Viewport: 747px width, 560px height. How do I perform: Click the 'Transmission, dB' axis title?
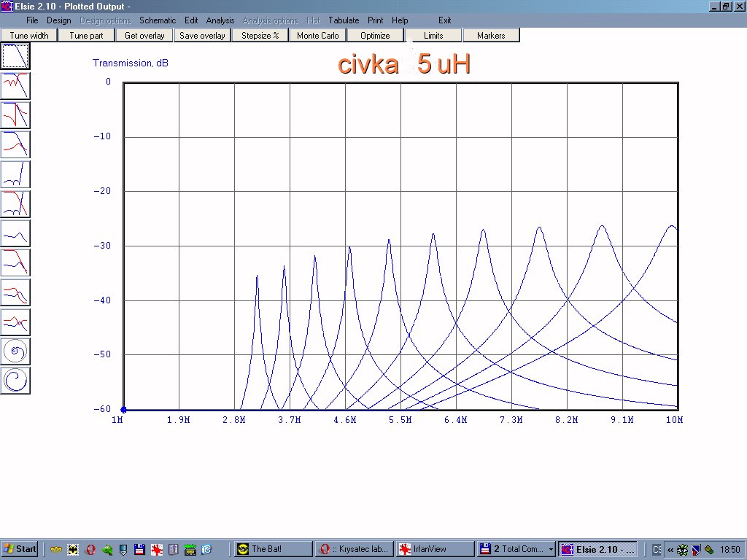(130, 63)
